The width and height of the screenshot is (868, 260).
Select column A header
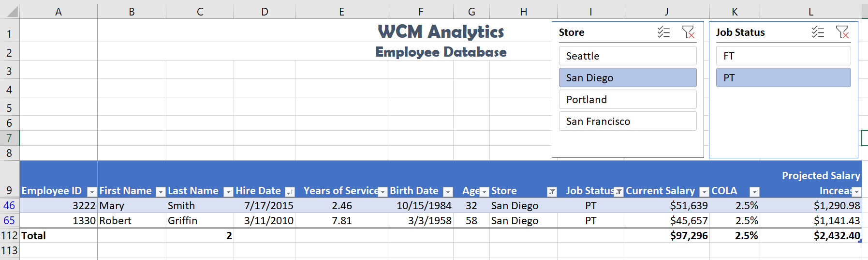(59, 12)
